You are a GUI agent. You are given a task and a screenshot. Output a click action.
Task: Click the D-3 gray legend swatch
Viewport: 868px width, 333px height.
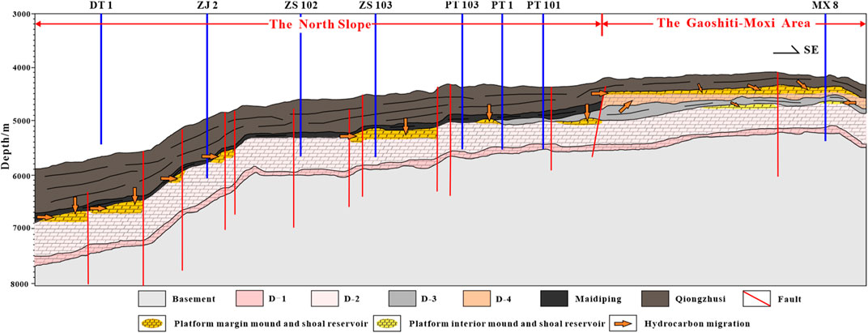click(402, 299)
